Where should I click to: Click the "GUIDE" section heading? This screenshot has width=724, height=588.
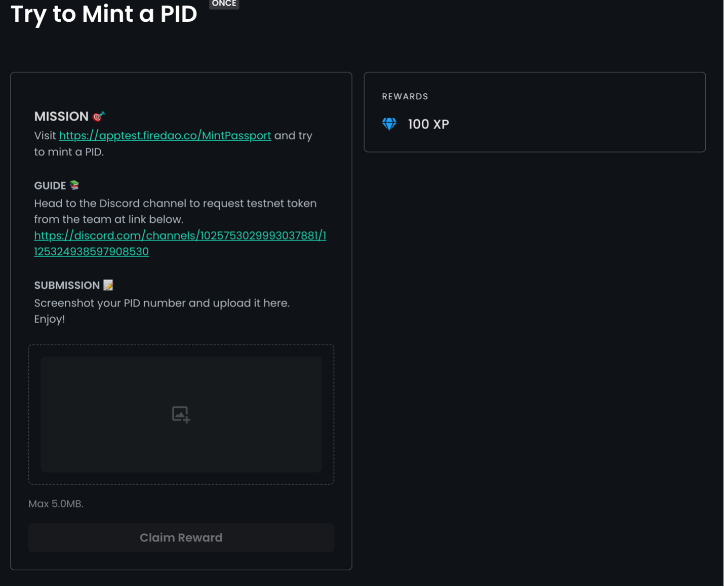(x=50, y=186)
